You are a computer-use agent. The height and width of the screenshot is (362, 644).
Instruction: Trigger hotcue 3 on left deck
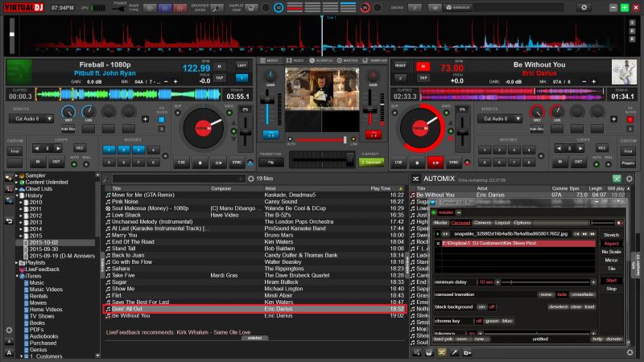[138, 150]
